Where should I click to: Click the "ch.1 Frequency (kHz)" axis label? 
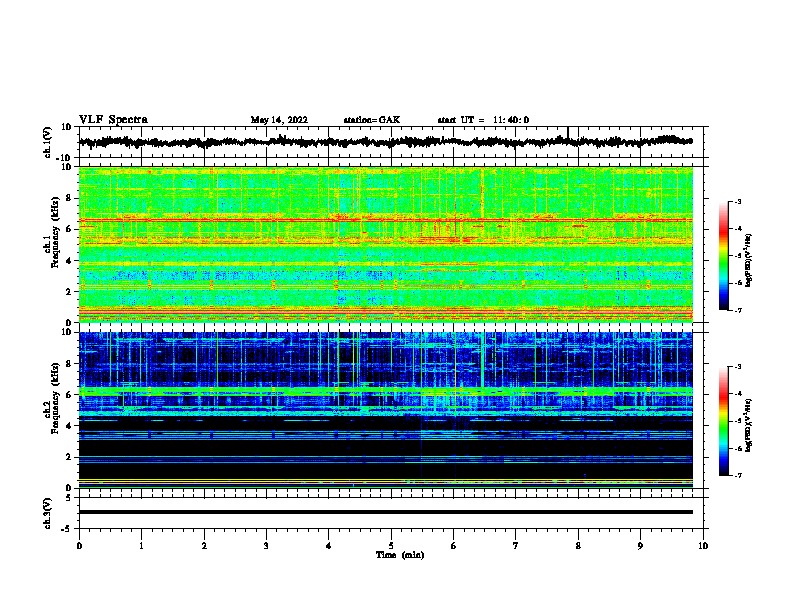pyautogui.click(x=52, y=233)
